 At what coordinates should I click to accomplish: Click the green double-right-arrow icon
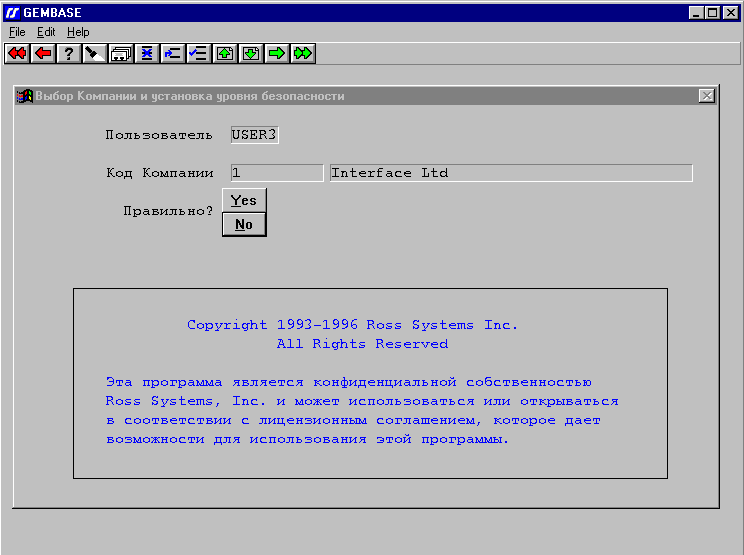tap(303, 53)
